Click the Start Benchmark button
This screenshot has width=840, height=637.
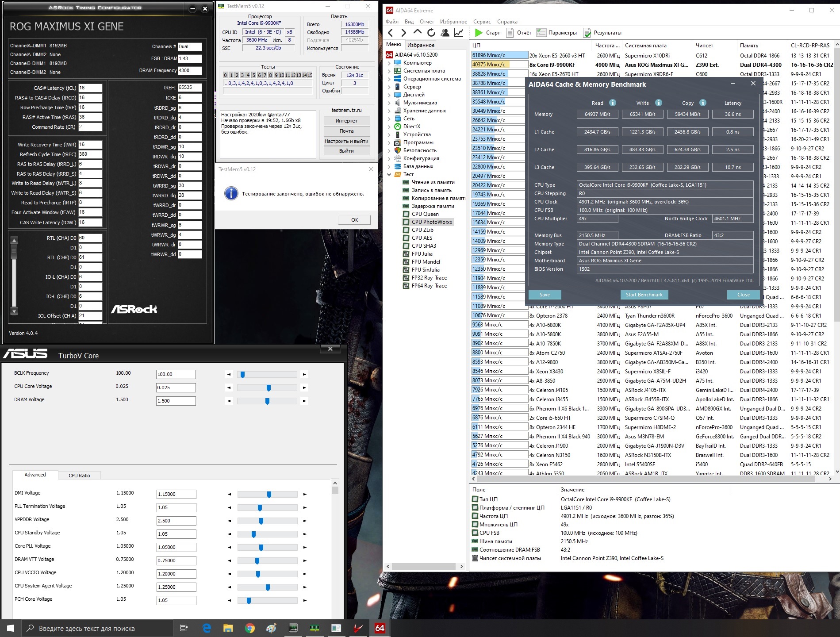pos(644,295)
